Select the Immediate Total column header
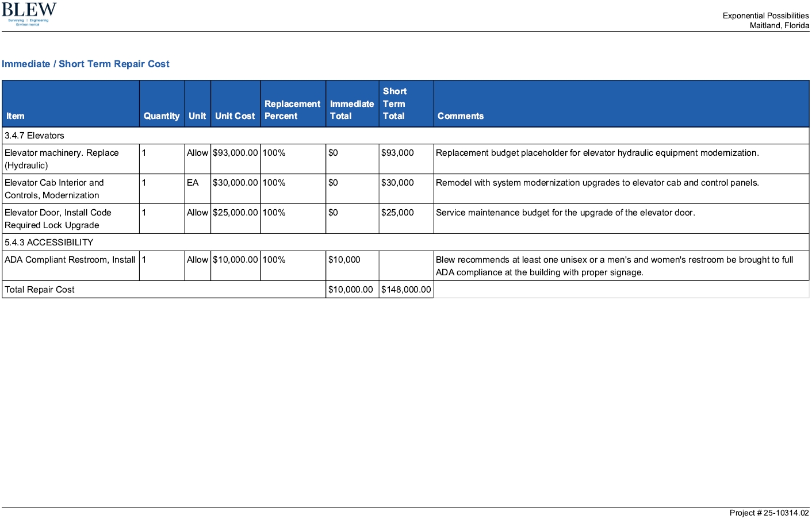This screenshot has width=812, height=519. [x=351, y=110]
